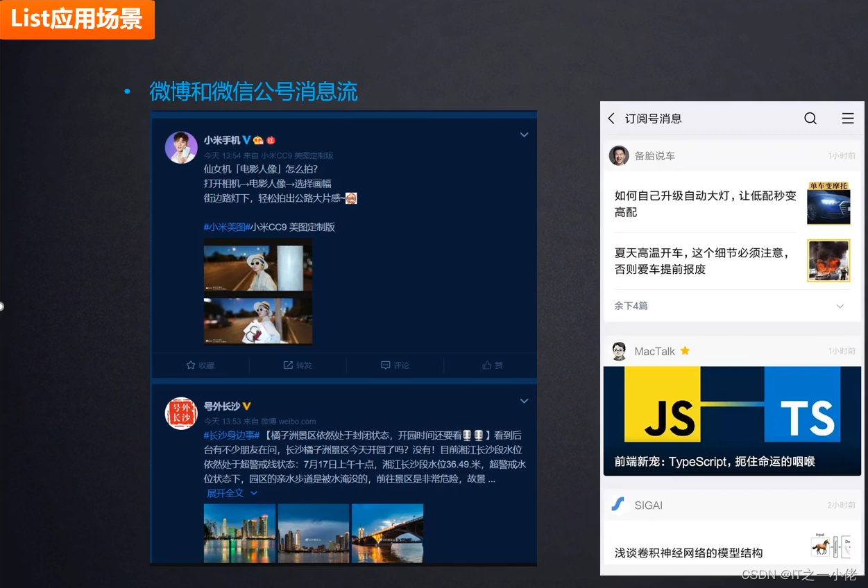
Task: Open the burning car article thumbnail
Action: (x=828, y=261)
